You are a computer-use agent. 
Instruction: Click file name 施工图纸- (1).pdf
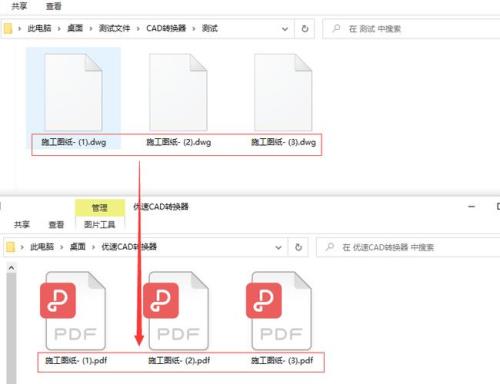point(76,360)
